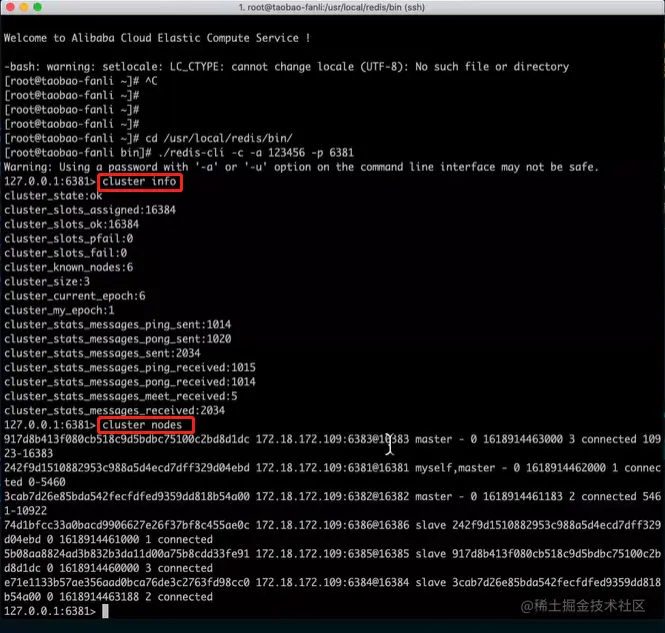Image resolution: width=665 pixels, height=633 pixels.
Task: Click the 'cd /usr/local/redis/bin/' command
Action: [219, 138]
